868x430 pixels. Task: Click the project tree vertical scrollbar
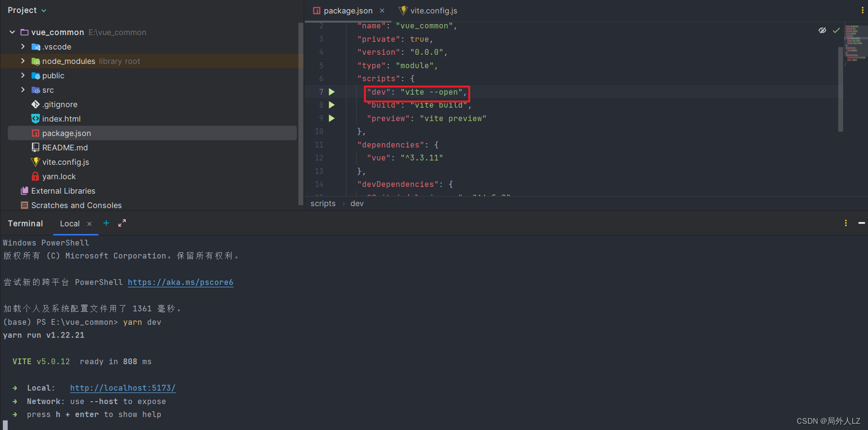(301, 113)
